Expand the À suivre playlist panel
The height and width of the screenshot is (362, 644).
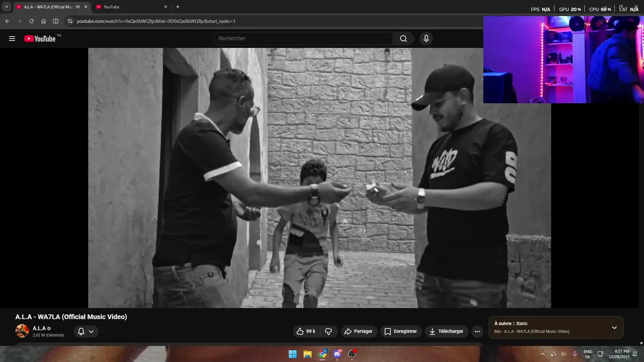[614, 327]
